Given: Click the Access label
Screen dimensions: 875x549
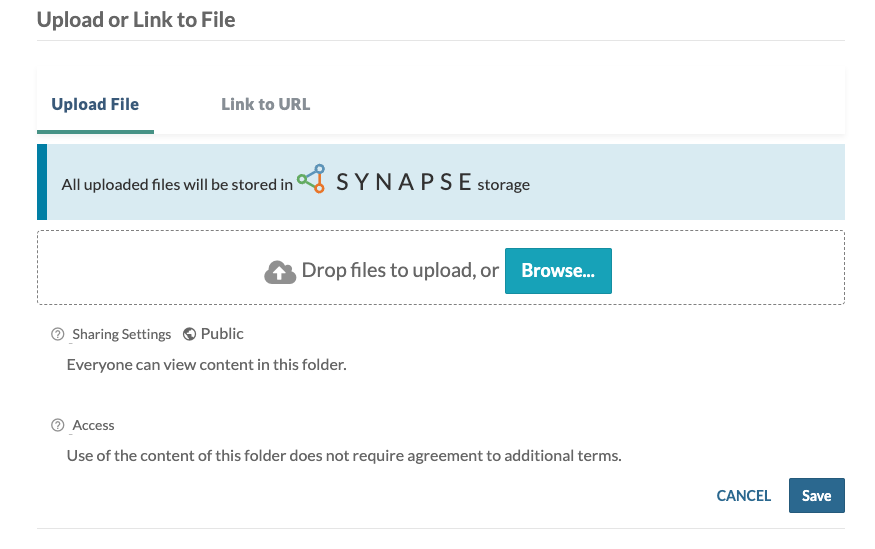Looking at the screenshot, I should click(x=93, y=425).
